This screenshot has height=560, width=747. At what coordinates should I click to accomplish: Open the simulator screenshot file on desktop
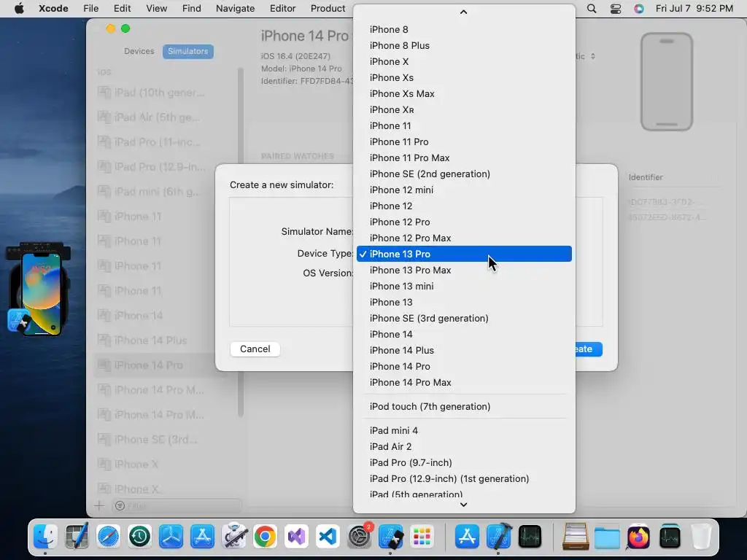point(38,289)
